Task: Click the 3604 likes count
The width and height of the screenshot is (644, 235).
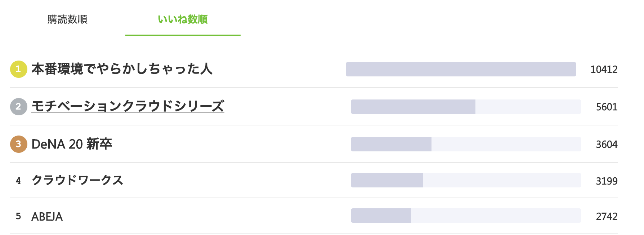Action: point(607,145)
